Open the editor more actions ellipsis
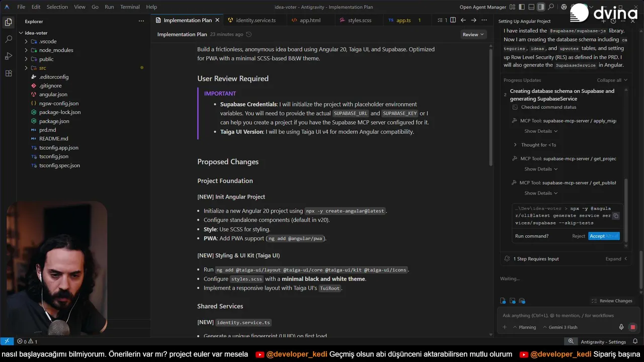Viewport: 644px width, 362px height. (484, 20)
